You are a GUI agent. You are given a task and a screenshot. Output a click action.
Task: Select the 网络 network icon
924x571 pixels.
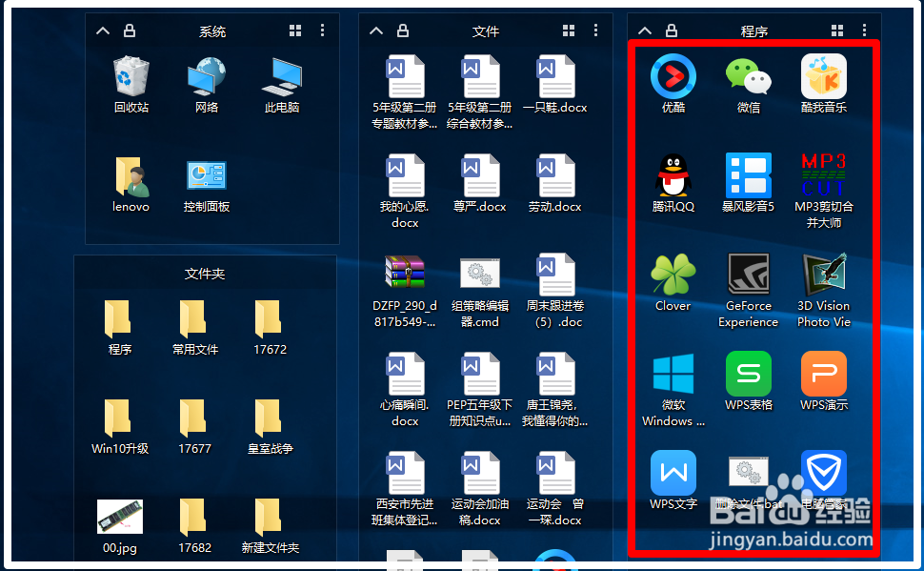click(x=207, y=76)
